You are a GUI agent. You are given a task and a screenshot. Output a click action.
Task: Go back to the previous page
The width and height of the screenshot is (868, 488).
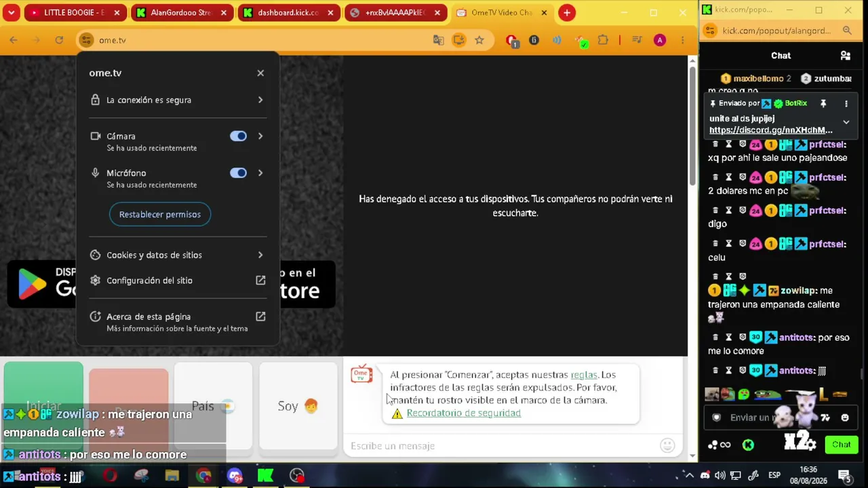click(14, 40)
